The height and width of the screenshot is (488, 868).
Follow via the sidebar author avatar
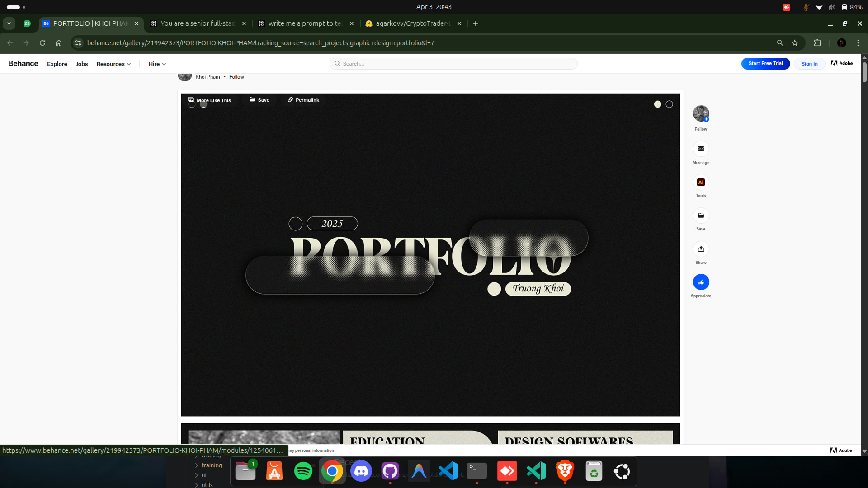click(701, 113)
